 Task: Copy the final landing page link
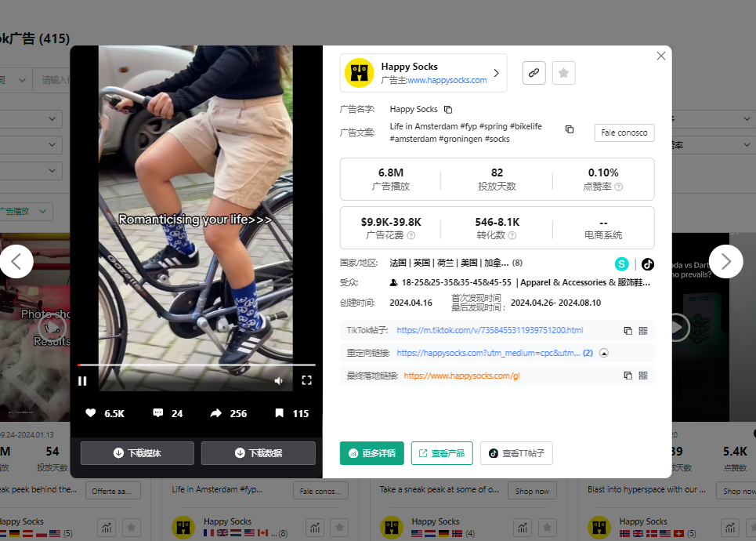(x=628, y=376)
